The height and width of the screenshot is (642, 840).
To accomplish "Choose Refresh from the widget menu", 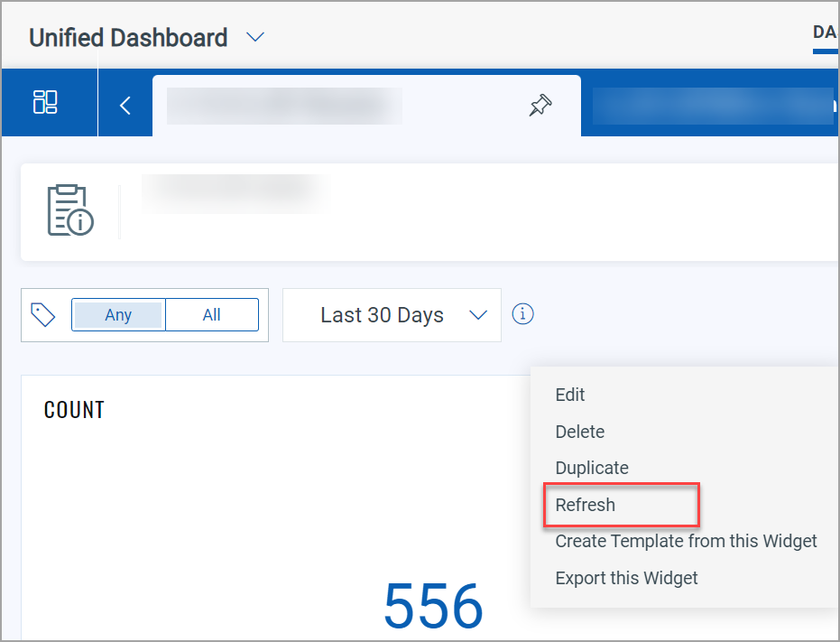I will 585,505.
